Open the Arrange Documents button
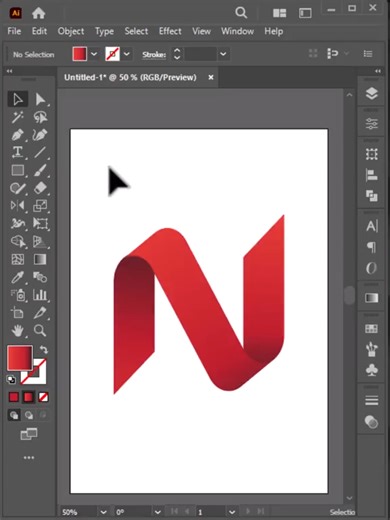 click(279, 13)
